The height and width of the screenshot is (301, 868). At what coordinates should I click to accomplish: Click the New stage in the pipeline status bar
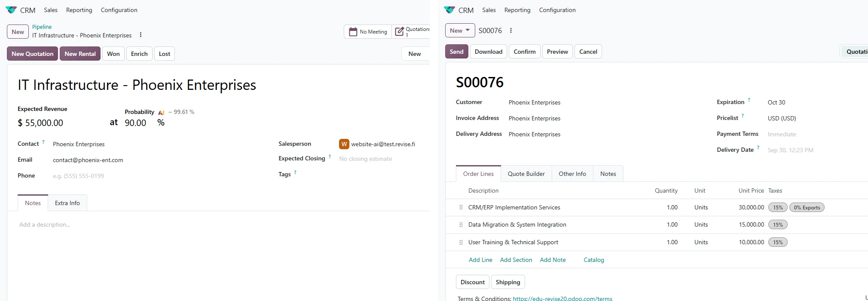click(x=415, y=54)
